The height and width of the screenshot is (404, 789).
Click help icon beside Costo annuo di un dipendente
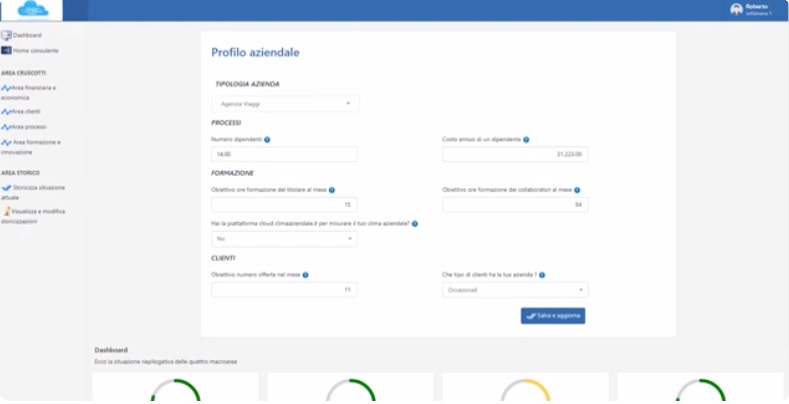pyautogui.click(x=526, y=140)
